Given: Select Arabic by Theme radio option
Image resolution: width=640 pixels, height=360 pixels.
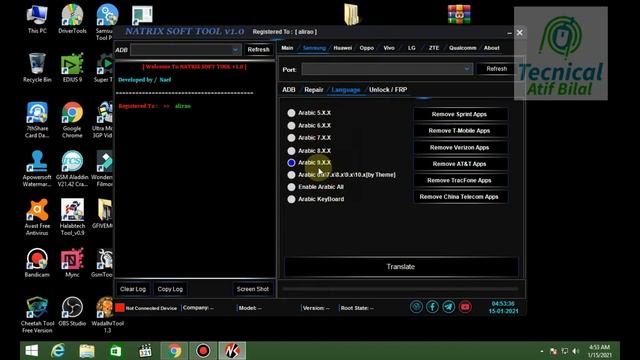Looking at the screenshot, I should [x=291, y=175].
